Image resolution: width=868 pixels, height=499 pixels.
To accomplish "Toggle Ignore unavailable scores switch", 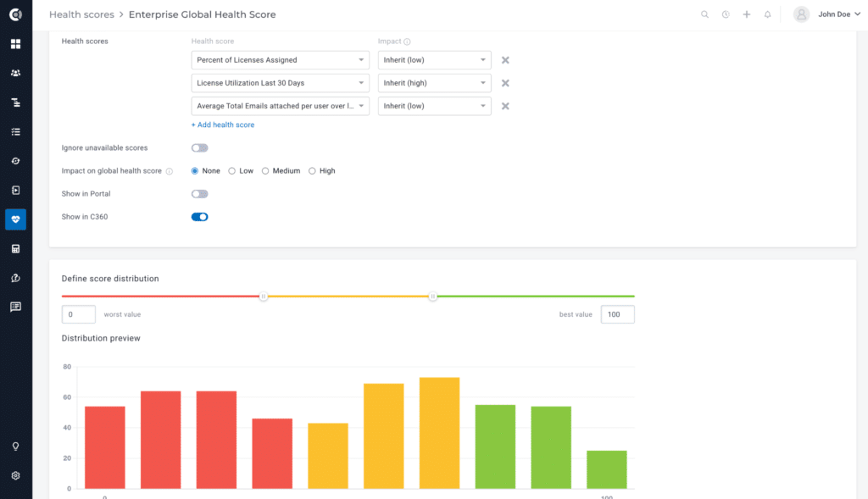I will click(x=200, y=147).
